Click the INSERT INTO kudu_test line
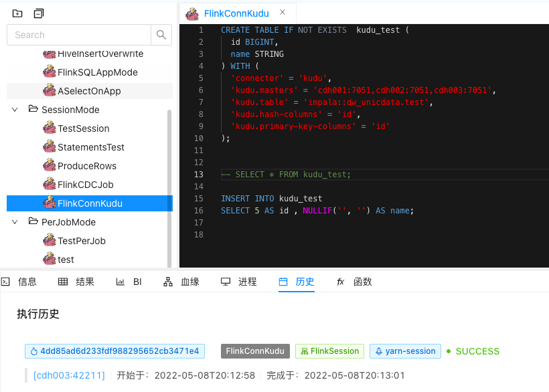 tap(271, 199)
